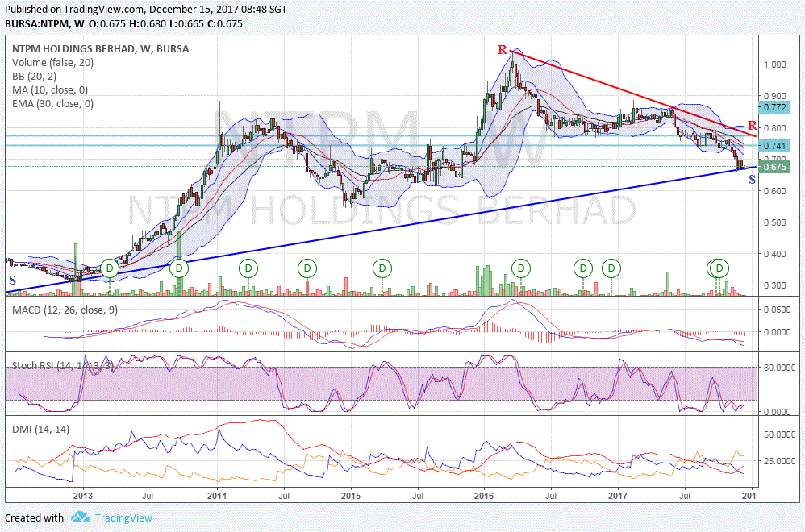Click the 1.000 price axis value
This screenshot has width=805, height=532.
[x=775, y=64]
